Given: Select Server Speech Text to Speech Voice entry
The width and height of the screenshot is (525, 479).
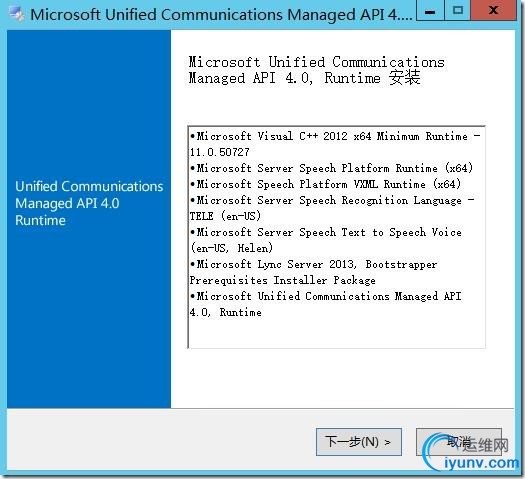Looking at the screenshot, I should 326,240.
